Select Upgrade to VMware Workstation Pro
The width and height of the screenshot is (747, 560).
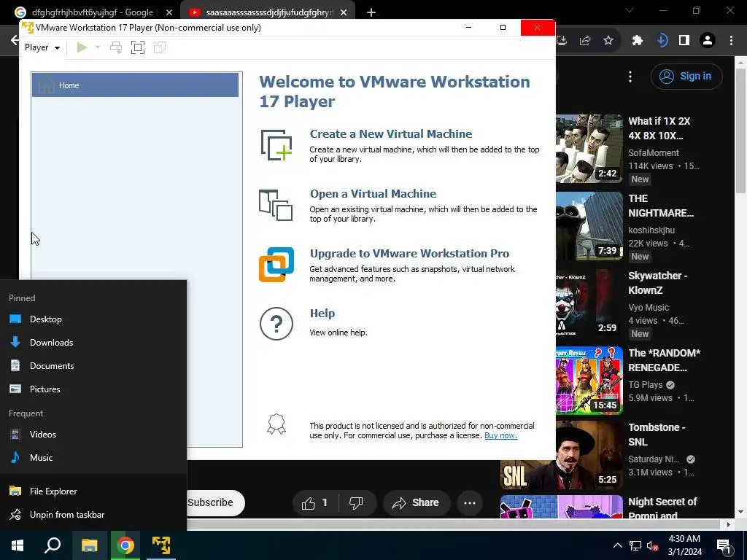(x=409, y=253)
